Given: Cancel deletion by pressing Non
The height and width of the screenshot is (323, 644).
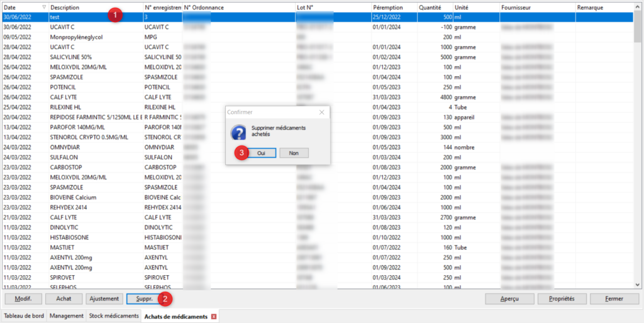Looking at the screenshot, I should pyautogui.click(x=293, y=153).
